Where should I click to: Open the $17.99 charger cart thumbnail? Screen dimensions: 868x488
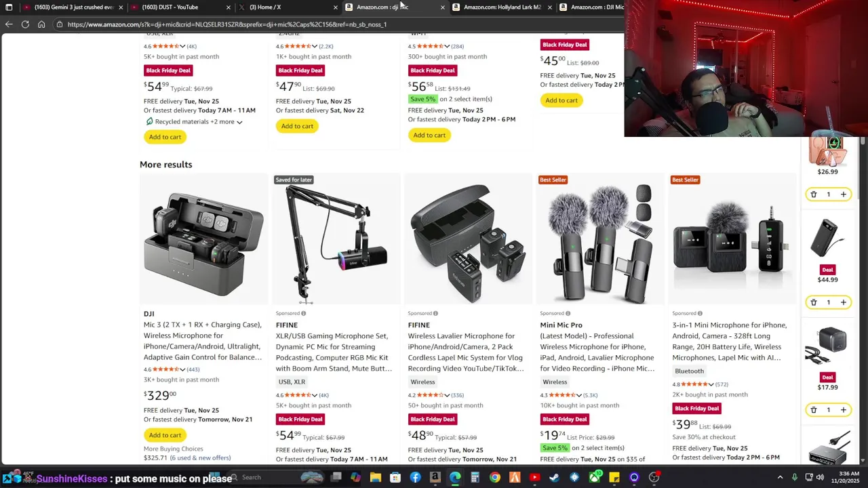(x=828, y=346)
